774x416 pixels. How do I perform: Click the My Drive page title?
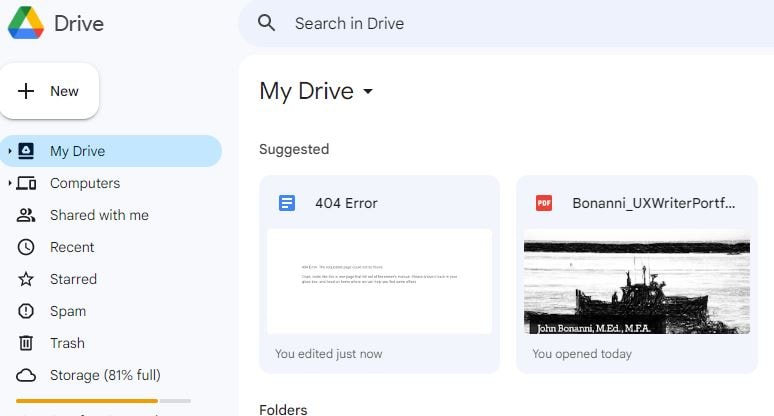tap(307, 91)
